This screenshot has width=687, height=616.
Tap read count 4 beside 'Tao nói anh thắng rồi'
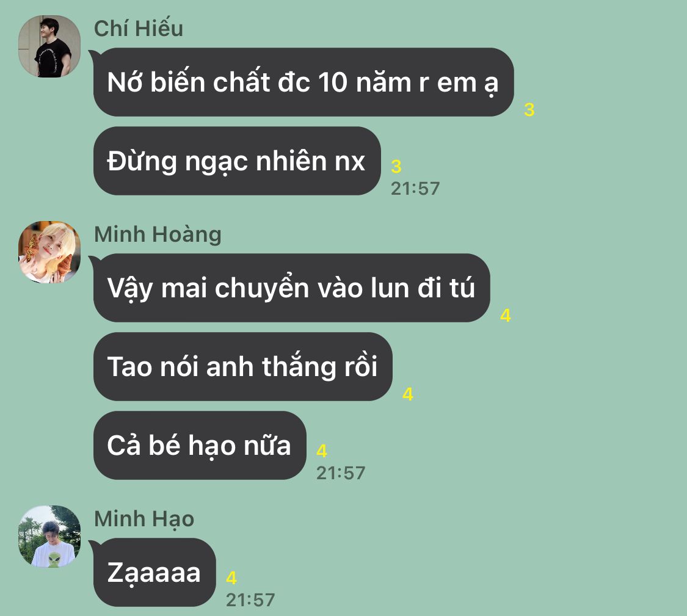(x=408, y=394)
